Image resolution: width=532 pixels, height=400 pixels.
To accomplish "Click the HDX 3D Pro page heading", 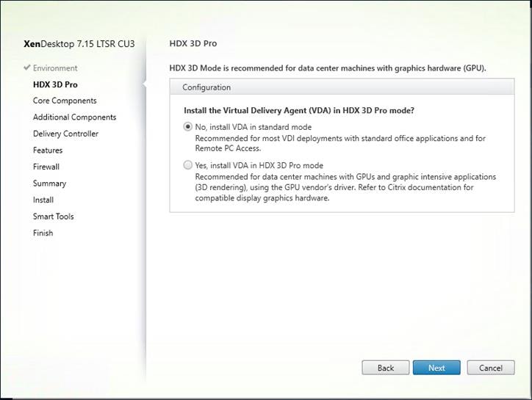I will (193, 43).
